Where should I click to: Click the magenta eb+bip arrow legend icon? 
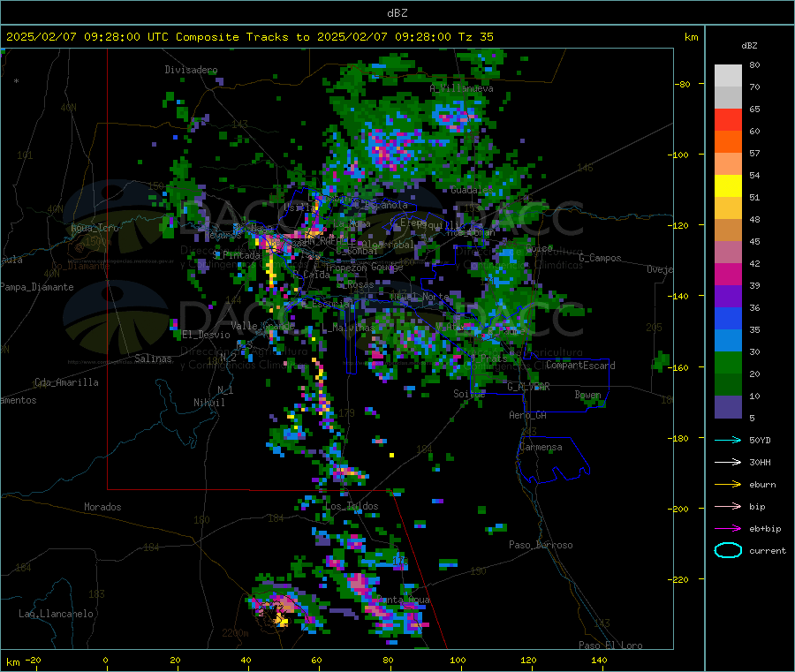728,528
